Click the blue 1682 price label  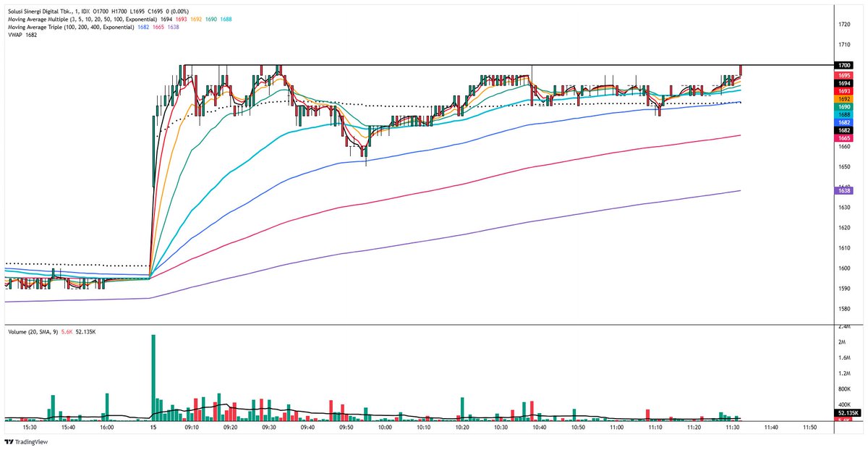[x=844, y=122]
